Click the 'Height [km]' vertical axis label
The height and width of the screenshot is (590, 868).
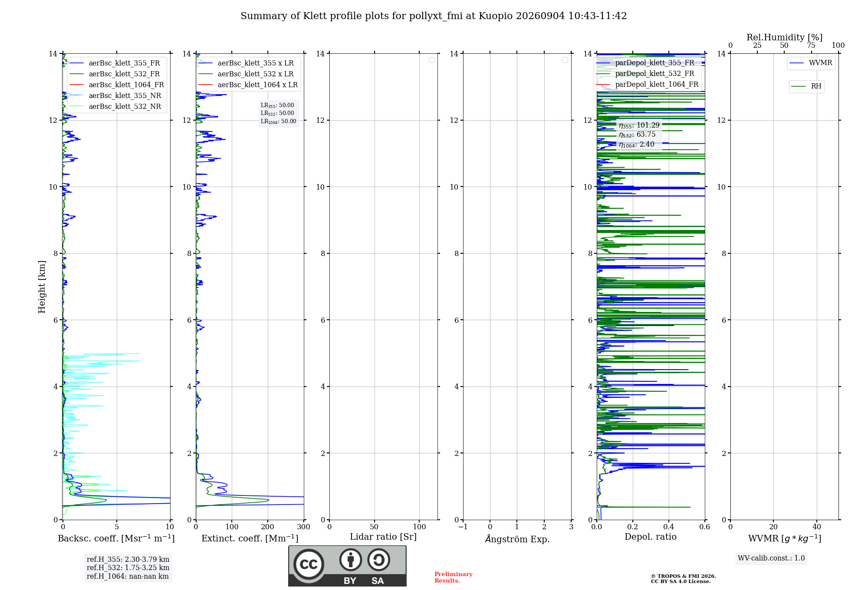[x=42, y=287]
